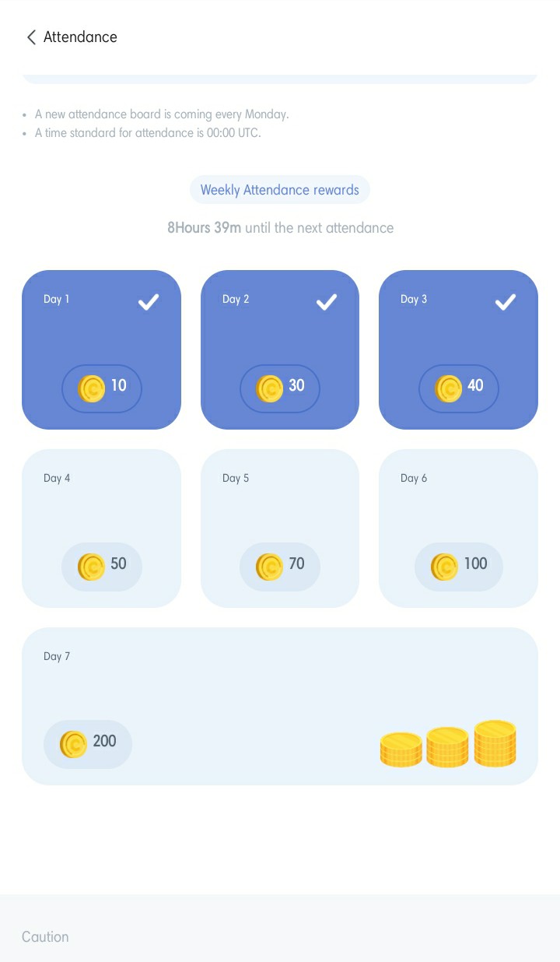The height and width of the screenshot is (962, 560).
Task: Open the Caution section at bottom
Action: coord(45,936)
